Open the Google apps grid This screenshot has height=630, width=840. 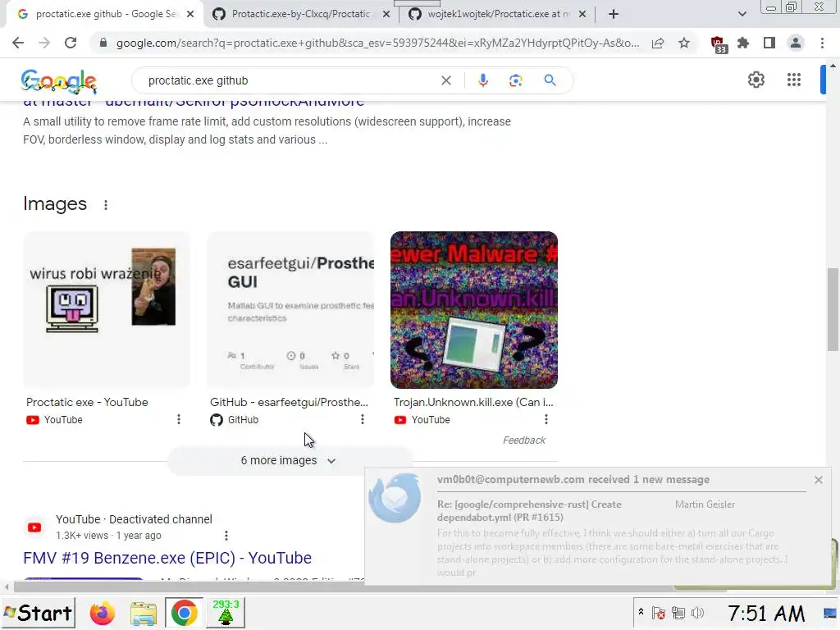point(794,80)
